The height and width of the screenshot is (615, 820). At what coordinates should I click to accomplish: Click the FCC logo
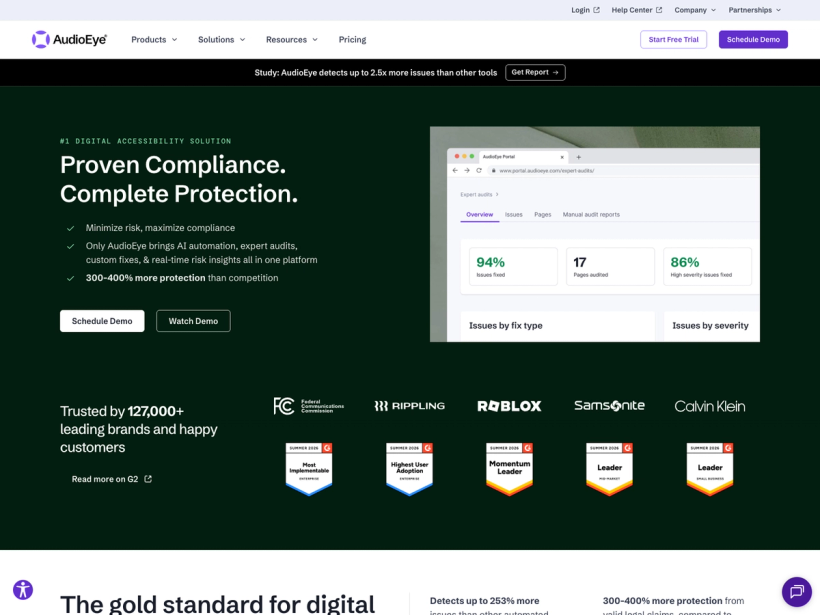(x=309, y=406)
